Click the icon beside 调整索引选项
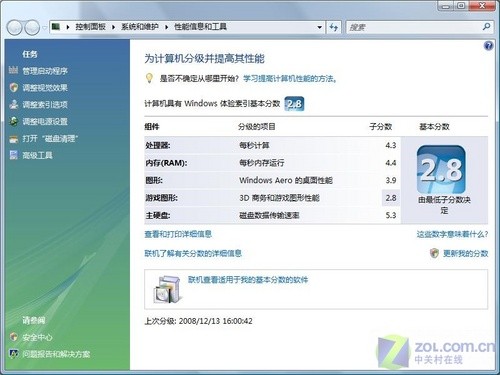The image size is (500, 375). point(14,104)
